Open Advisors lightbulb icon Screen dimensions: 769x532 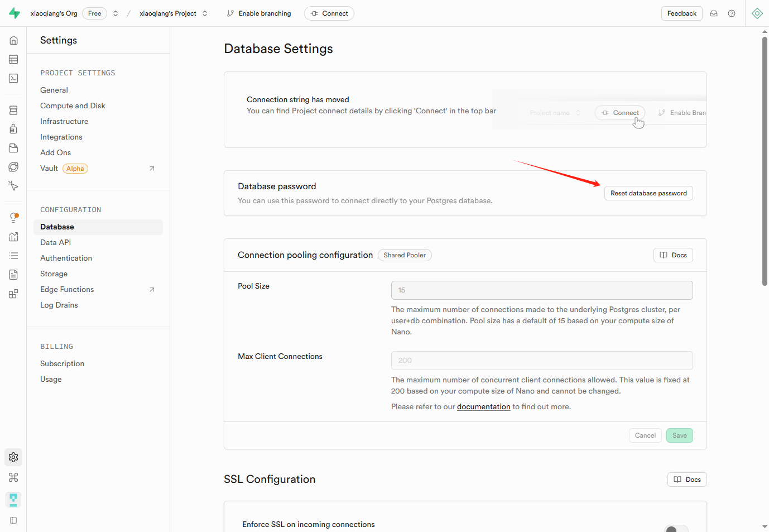point(13,218)
